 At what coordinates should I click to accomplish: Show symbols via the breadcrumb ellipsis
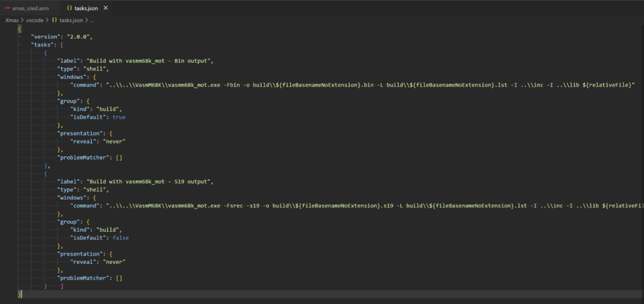point(92,20)
